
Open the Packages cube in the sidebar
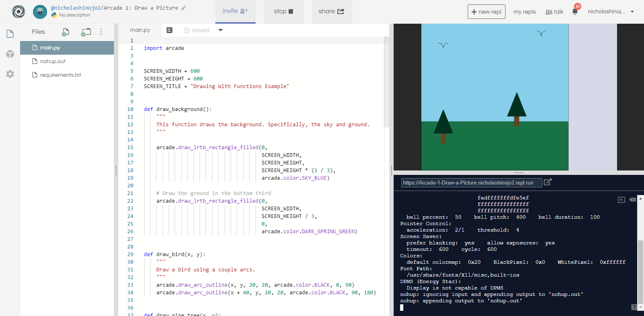tap(10, 54)
